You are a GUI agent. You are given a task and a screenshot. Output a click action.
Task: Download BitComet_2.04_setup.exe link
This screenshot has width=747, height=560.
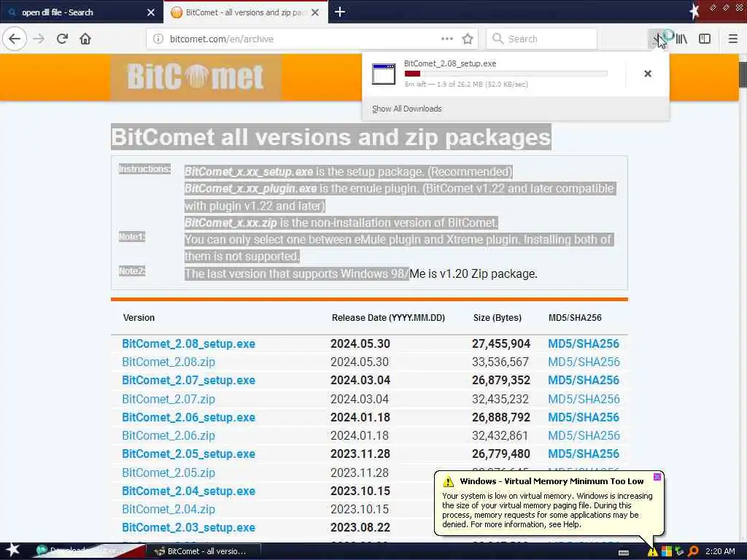[189, 491]
